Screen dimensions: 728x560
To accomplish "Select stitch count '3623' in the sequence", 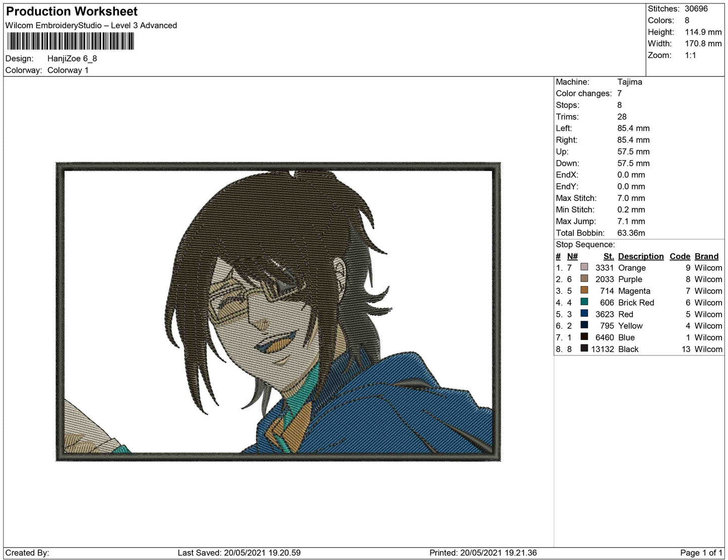I will [x=605, y=314].
